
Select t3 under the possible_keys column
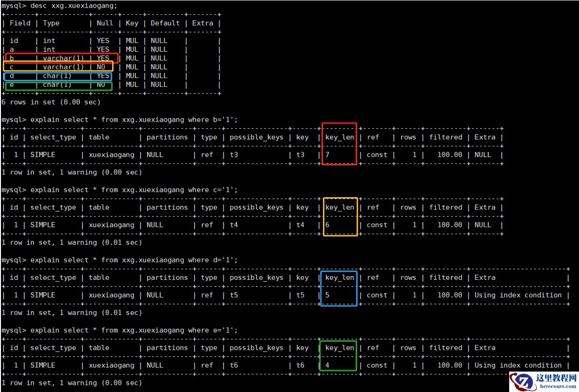click(234, 155)
